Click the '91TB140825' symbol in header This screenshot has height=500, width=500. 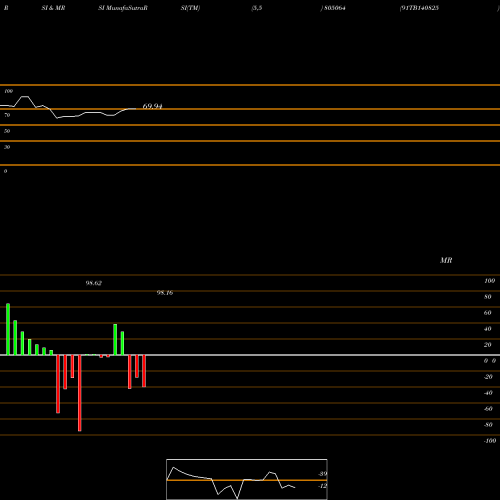[x=420, y=8]
